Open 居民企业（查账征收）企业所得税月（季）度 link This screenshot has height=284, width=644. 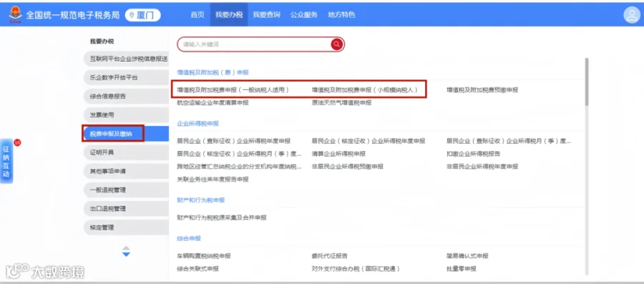(509, 141)
